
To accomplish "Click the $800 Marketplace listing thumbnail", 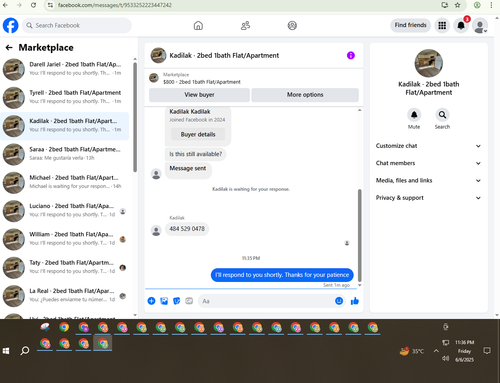I will click(154, 78).
